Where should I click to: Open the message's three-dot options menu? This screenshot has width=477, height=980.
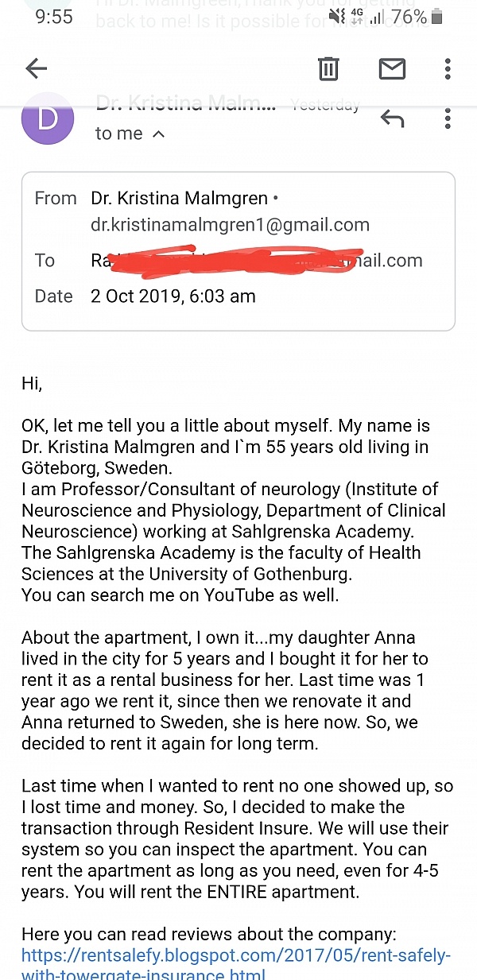448,119
